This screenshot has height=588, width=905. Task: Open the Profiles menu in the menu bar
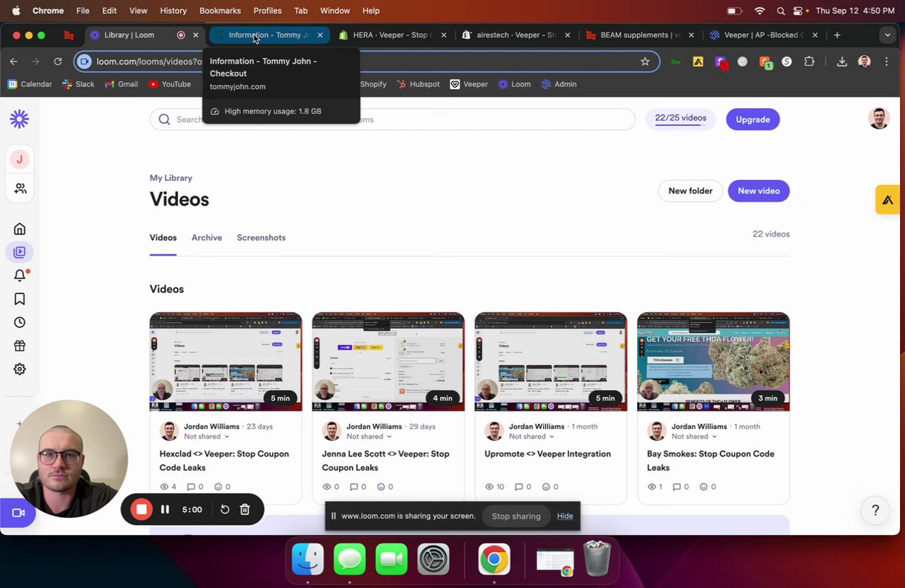(x=267, y=11)
